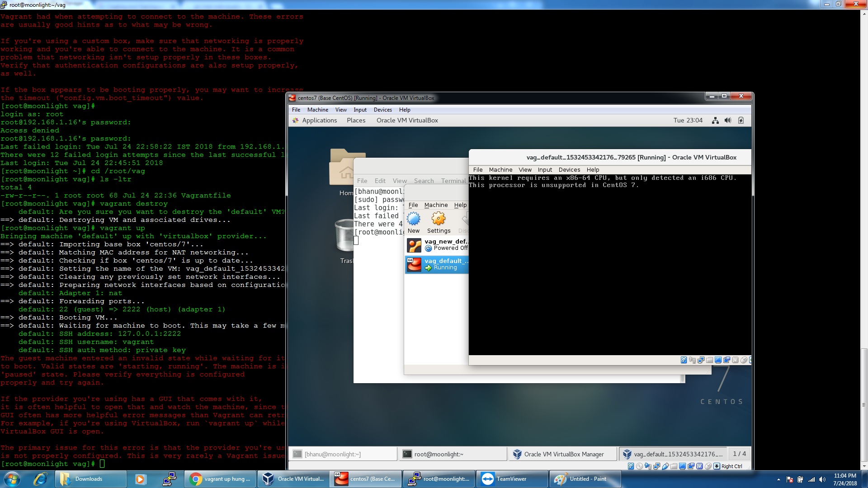Click shared folders icon in centos7 status bar
This screenshot has height=488, width=868.
(674, 466)
